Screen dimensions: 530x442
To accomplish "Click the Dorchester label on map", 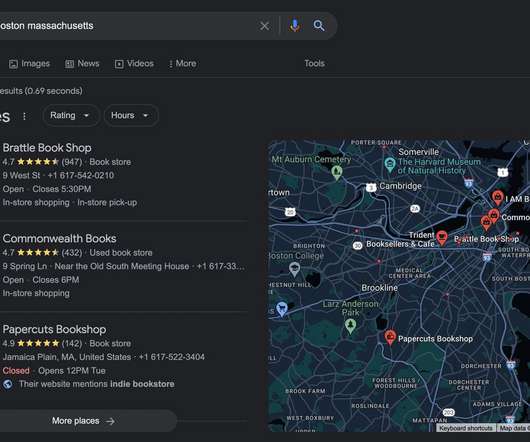I will (x=481, y=366).
